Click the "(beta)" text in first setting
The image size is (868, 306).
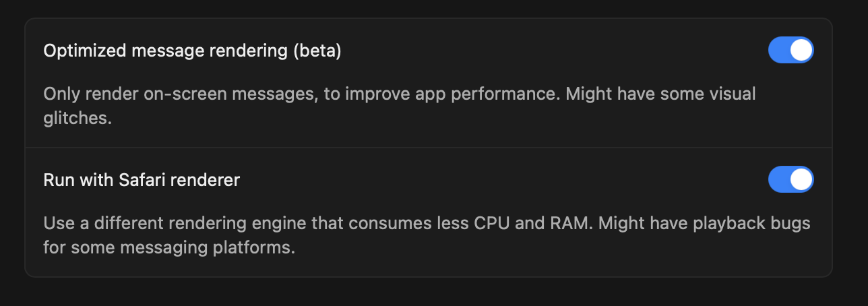click(317, 51)
